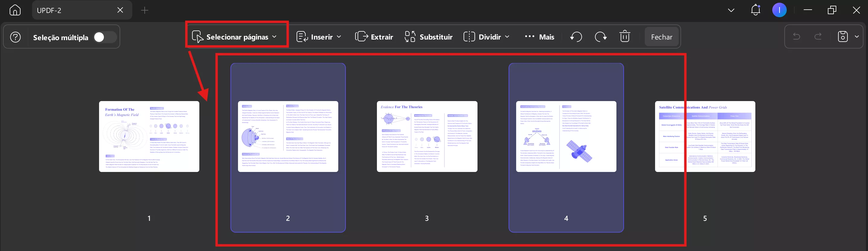Click the help question mark icon
This screenshot has width=868, height=251.
[x=15, y=37]
